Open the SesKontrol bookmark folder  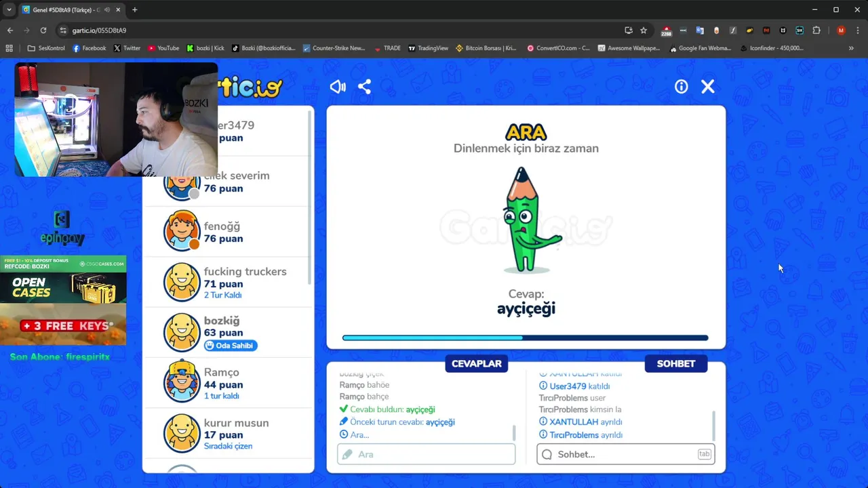46,48
